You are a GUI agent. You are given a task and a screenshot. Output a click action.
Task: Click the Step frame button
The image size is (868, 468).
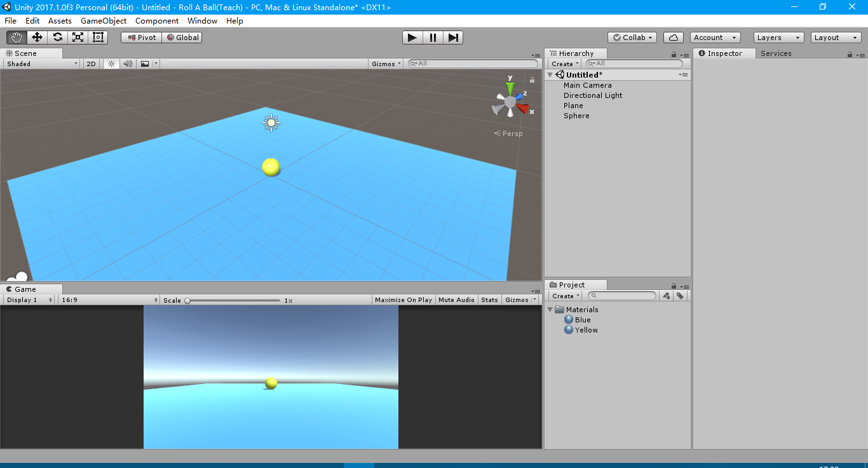(x=453, y=38)
